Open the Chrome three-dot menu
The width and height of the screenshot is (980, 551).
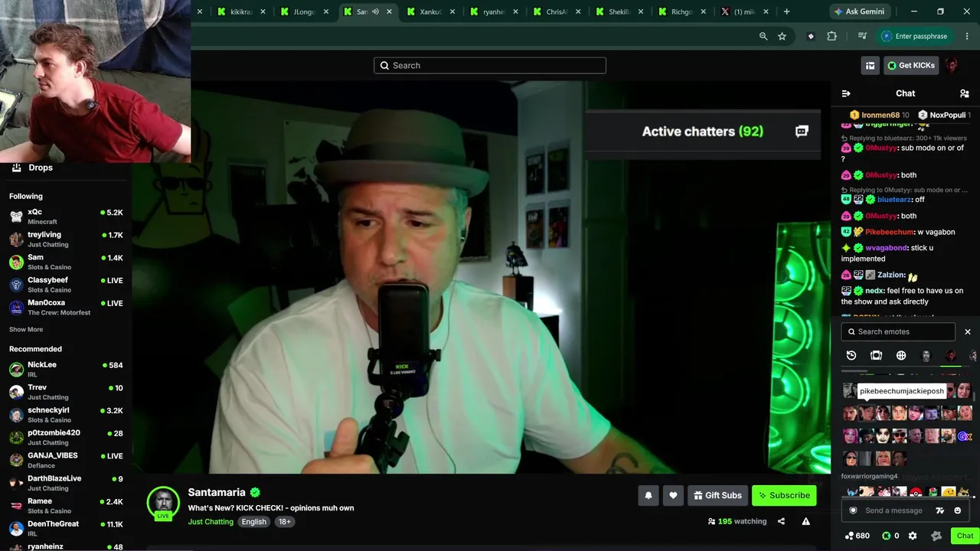968,36
